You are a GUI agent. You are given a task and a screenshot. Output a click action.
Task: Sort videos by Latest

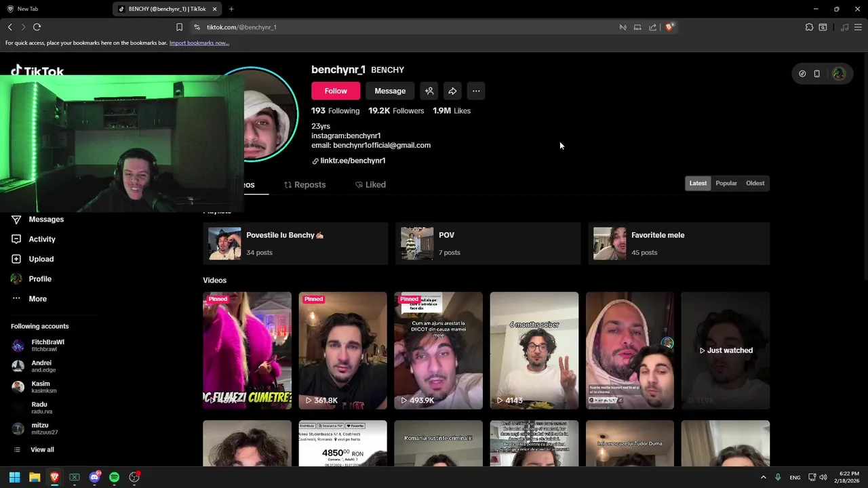(x=698, y=183)
